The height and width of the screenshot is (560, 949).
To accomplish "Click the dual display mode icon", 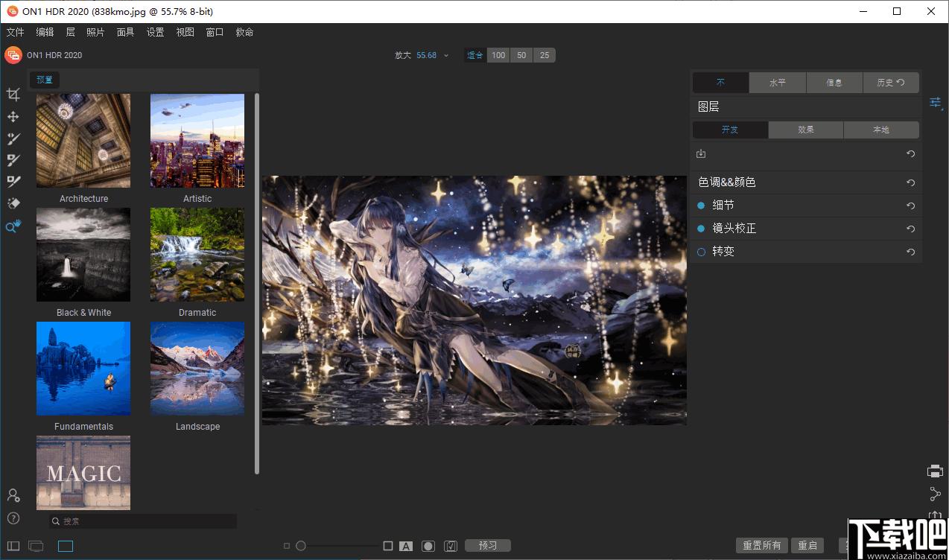I will click(x=36, y=546).
